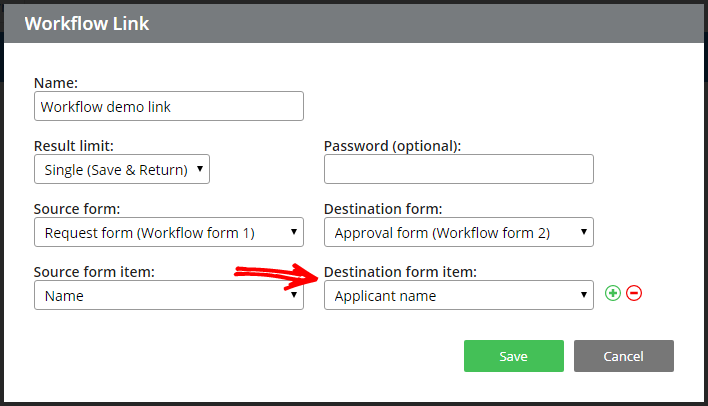Click the 'Destination form:' label

coord(383,209)
